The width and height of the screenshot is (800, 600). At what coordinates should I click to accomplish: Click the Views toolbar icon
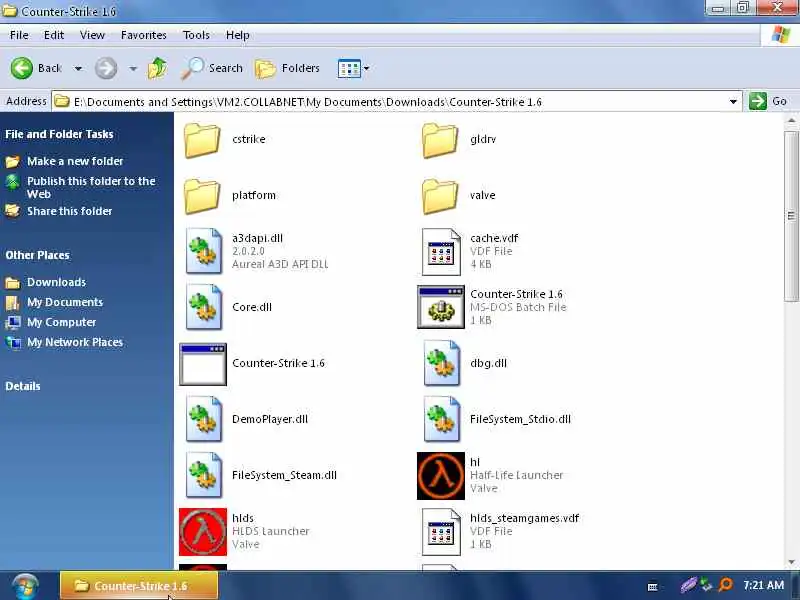(x=349, y=68)
